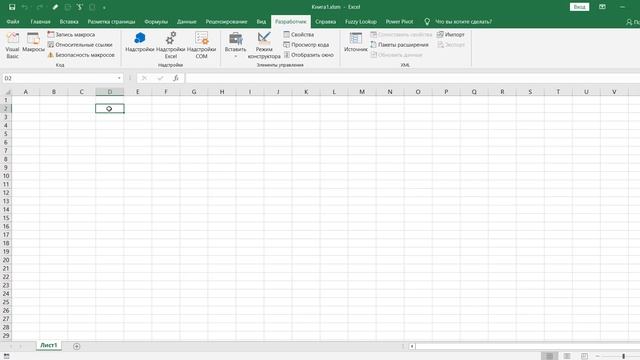Open the Лист1 sheet tab
This screenshot has height=360, width=640.
click(49, 345)
